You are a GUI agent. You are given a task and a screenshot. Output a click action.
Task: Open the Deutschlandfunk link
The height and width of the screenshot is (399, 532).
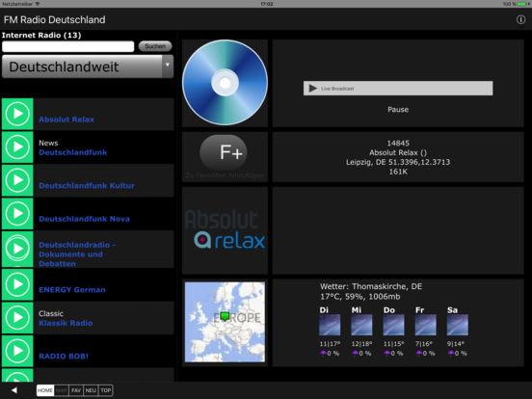click(73, 152)
